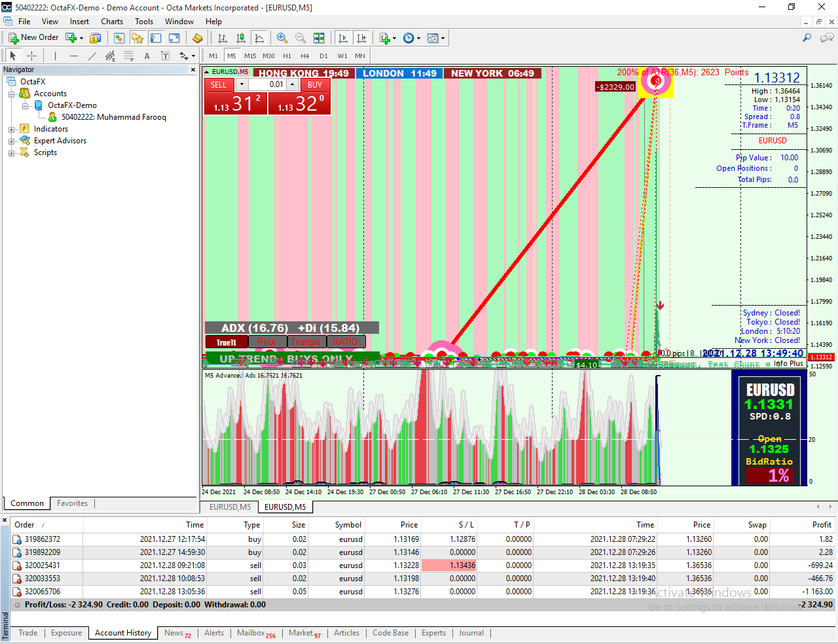Zoom in the chart with magnifier icon
This screenshot has height=644, width=838.
pyautogui.click(x=282, y=38)
